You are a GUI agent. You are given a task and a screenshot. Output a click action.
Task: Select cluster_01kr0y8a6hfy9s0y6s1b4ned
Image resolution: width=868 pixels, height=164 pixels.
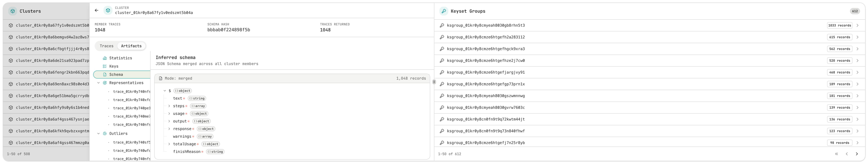click(46, 108)
